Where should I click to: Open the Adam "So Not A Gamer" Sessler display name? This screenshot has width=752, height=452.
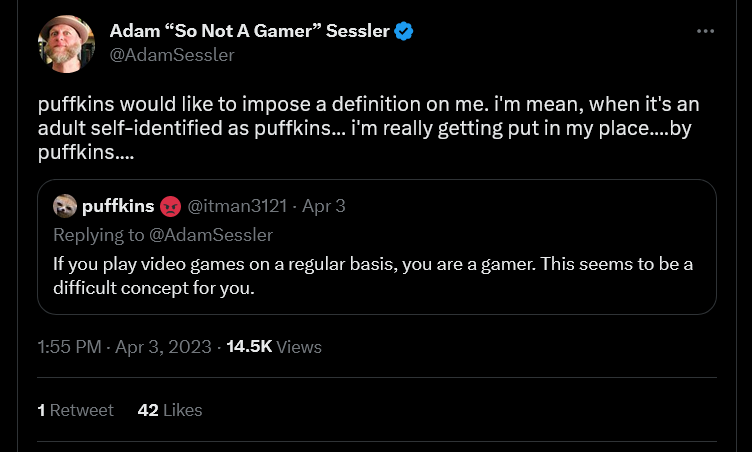(x=249, y=31)
